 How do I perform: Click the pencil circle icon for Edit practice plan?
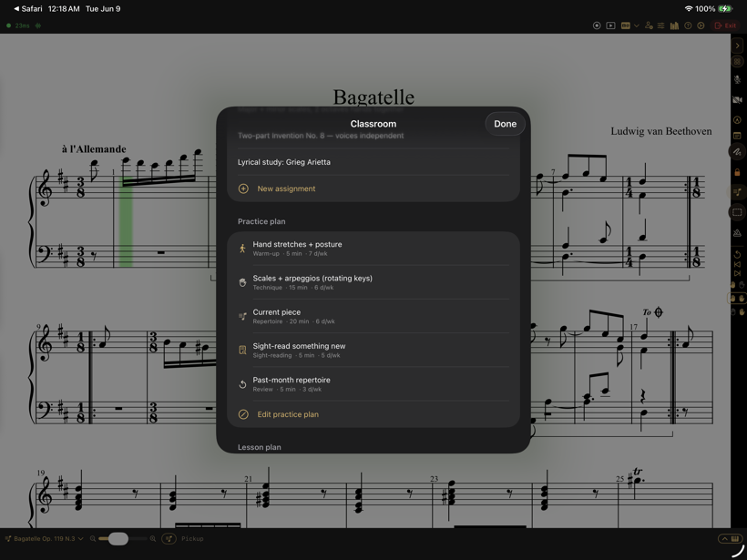(243, 414)
